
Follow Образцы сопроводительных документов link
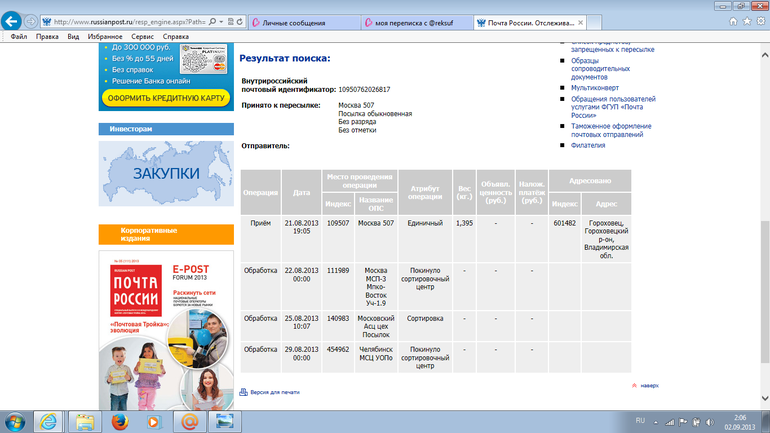tap(600, 69)
